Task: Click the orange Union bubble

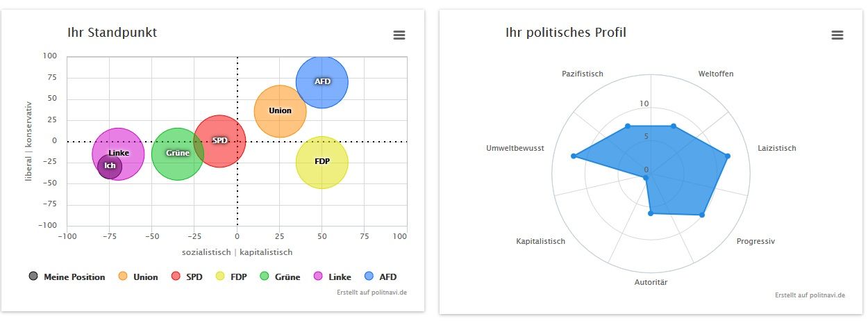Action: coord(280,111)
